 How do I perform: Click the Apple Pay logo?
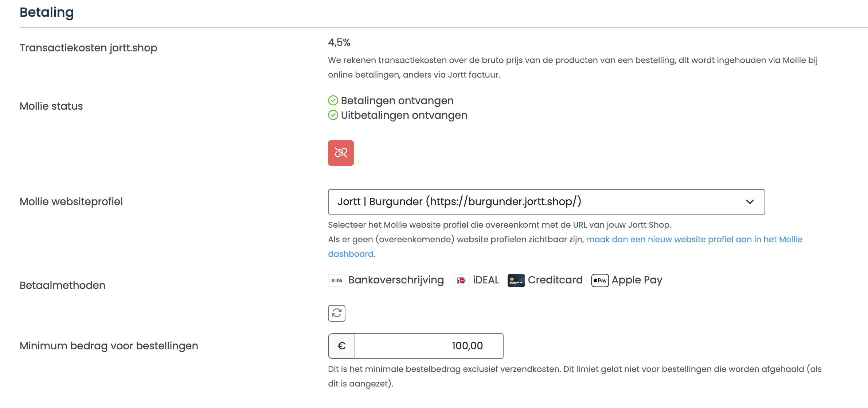point(600,280)
